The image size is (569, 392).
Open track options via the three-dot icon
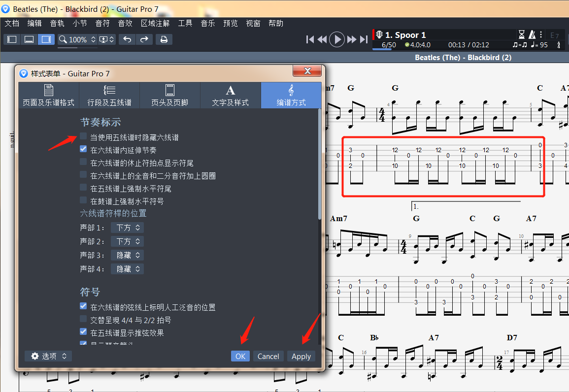coord(540,34)
